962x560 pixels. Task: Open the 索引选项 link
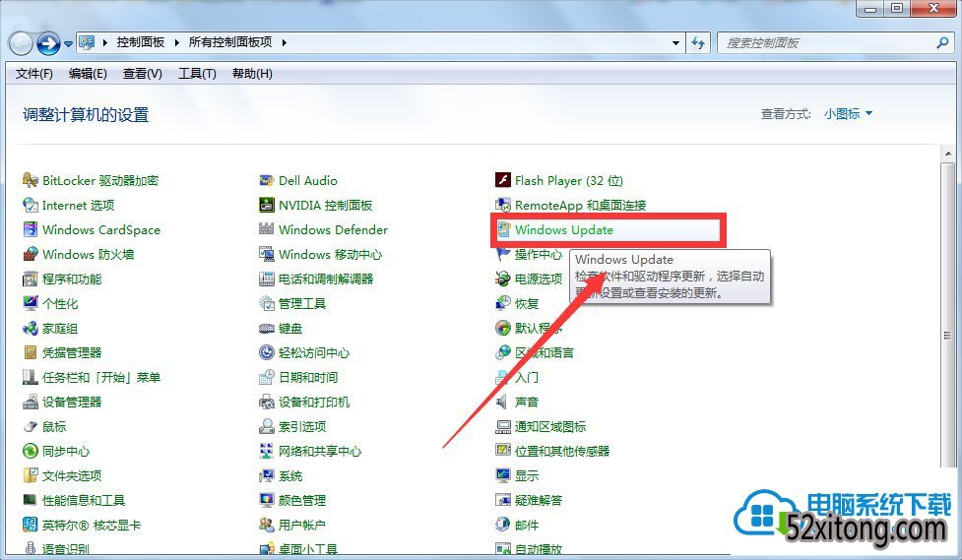302,426
